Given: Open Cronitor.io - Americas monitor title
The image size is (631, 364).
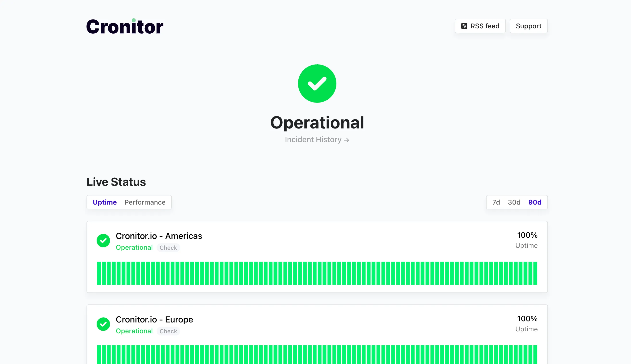Looking at the screenshot, I should [159, 236].
